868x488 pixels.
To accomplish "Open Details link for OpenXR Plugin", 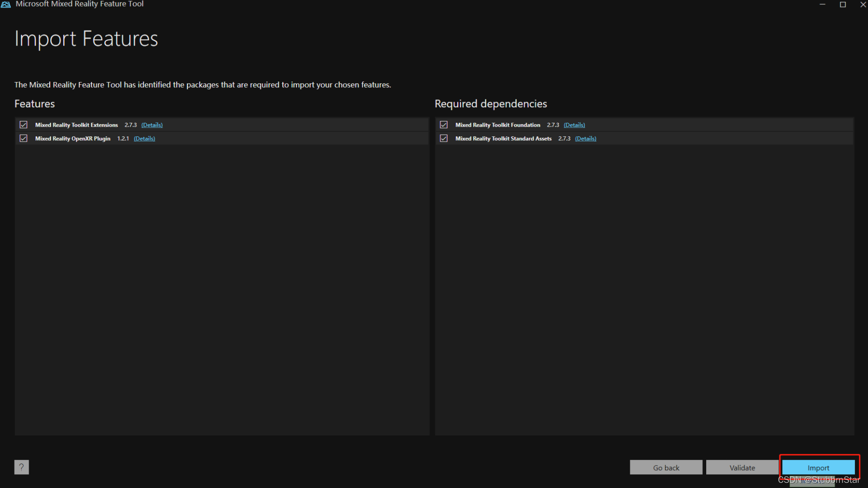I will [x=144, y=138].
